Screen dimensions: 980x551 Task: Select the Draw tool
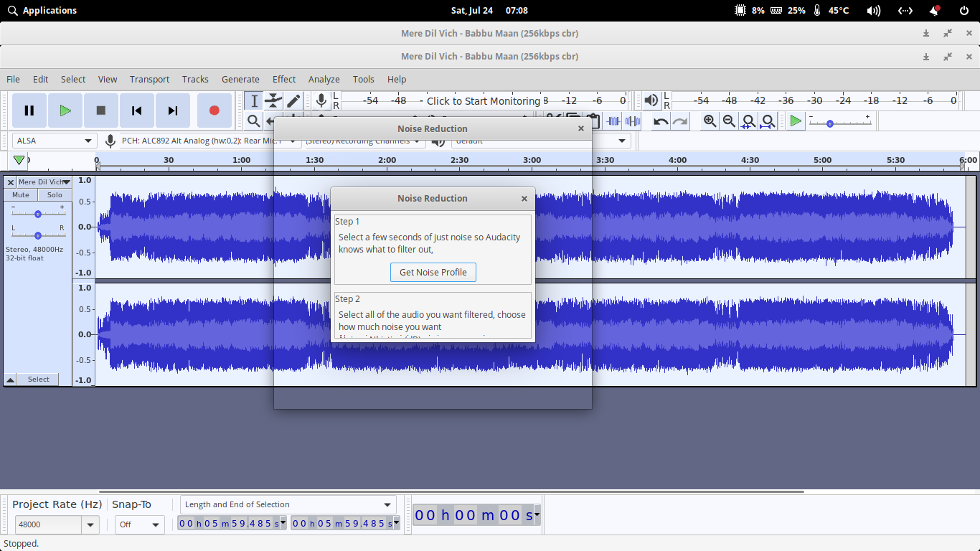pos(293,100)
